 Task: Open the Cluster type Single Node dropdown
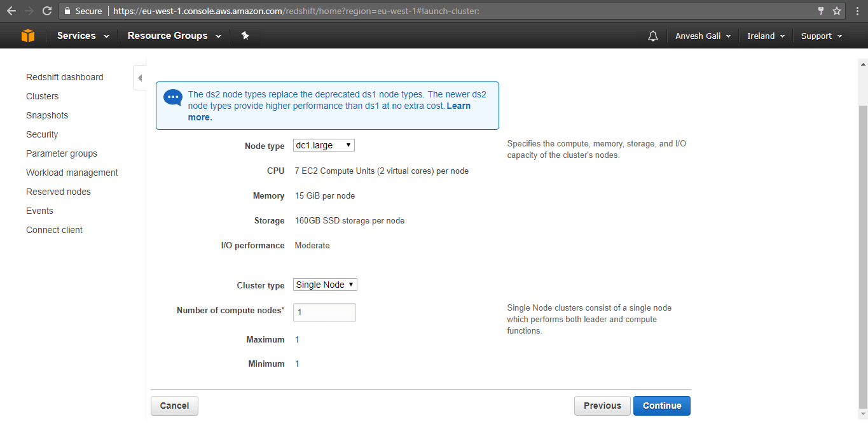pos(325,285)
